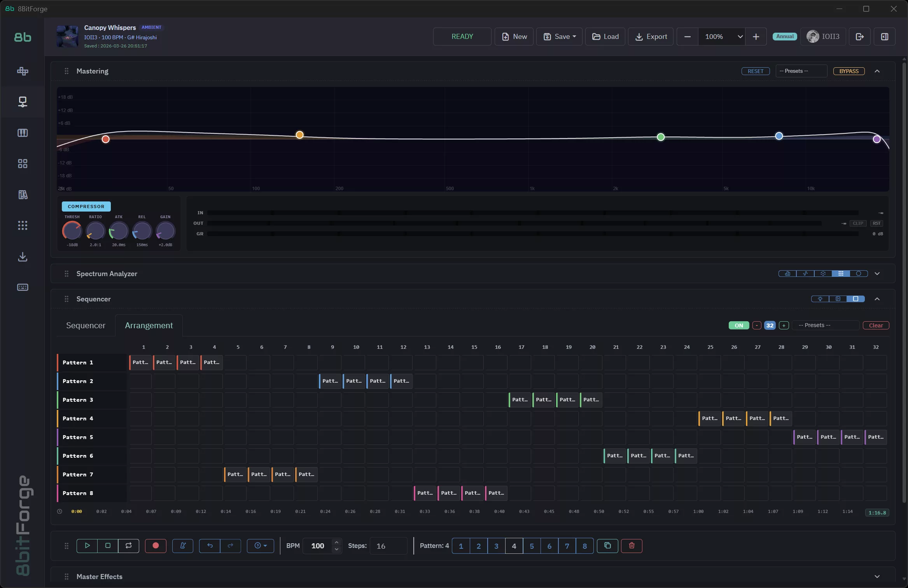Expand the Master Effects section

pyautogui.click(x=877, y=576)
